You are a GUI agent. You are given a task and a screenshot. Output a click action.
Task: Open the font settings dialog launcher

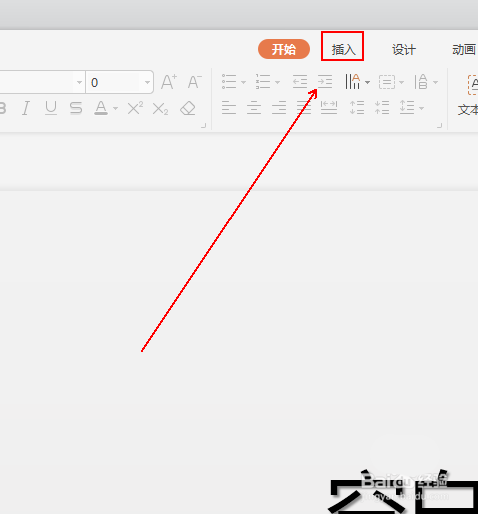[204, 126]
